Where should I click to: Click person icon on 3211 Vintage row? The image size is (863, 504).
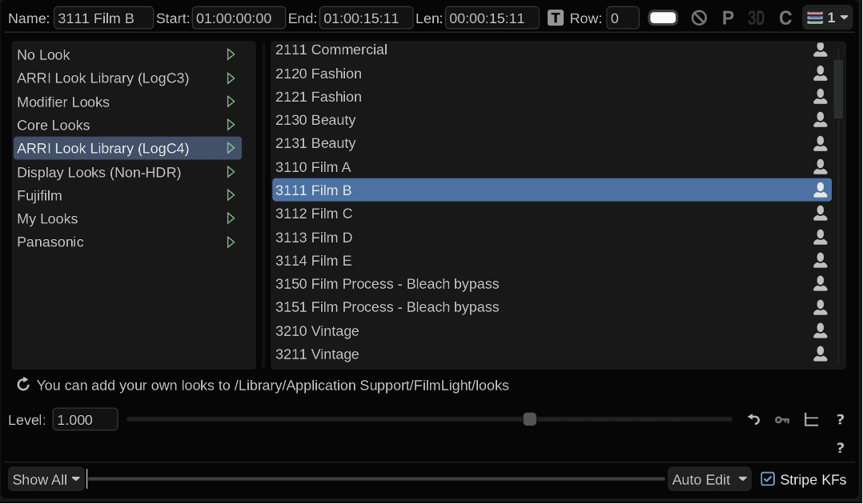coord(820,354)
